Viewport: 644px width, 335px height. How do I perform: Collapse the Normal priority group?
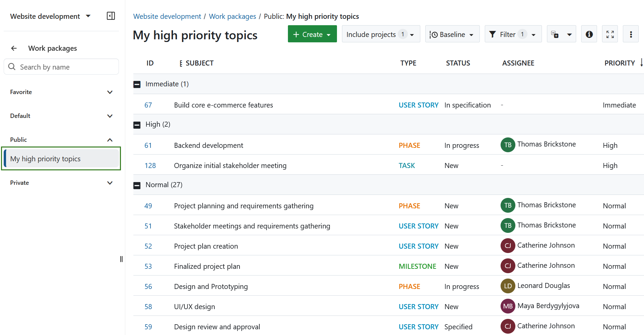click(137, 185)
